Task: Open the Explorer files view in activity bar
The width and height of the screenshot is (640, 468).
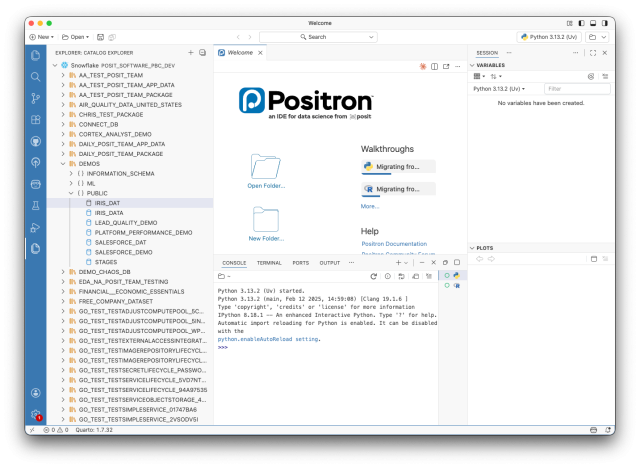Action: pyautogui.click(x=36, y=55)
